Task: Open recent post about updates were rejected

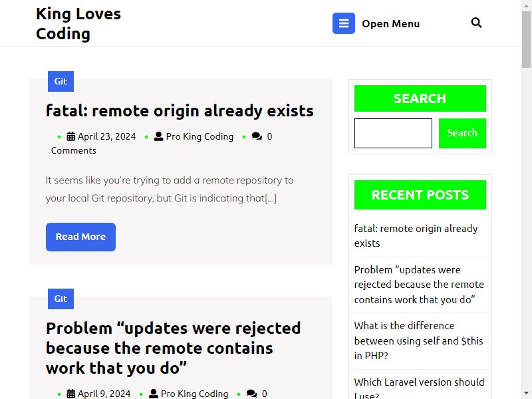Action: point(419,285)
